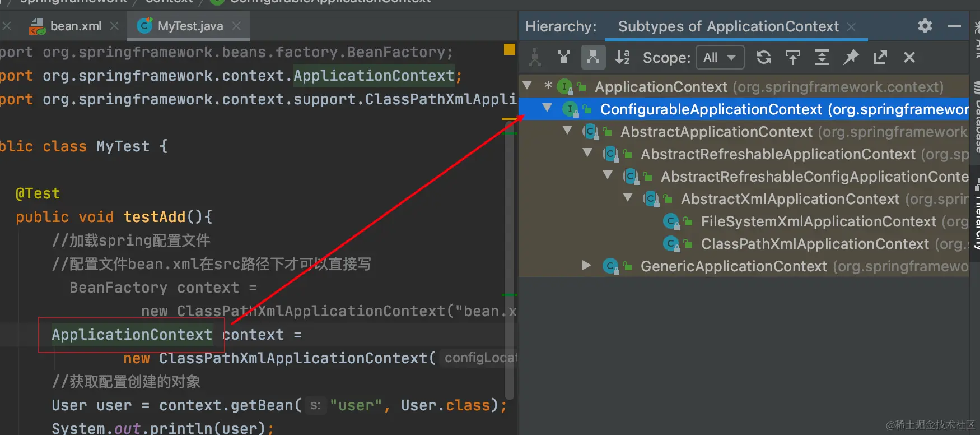
Task: Click the bean.xml file icon
Action: pos(37,26)
